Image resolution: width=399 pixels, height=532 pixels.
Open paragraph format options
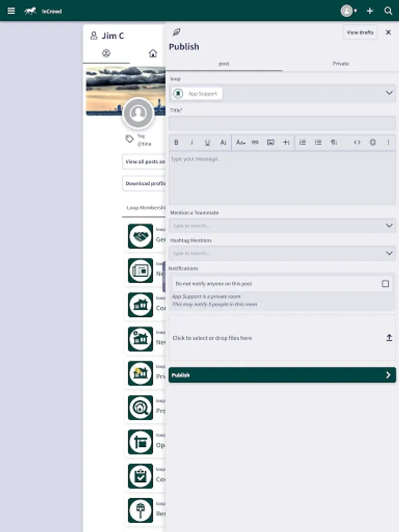[x=334, y=142]
